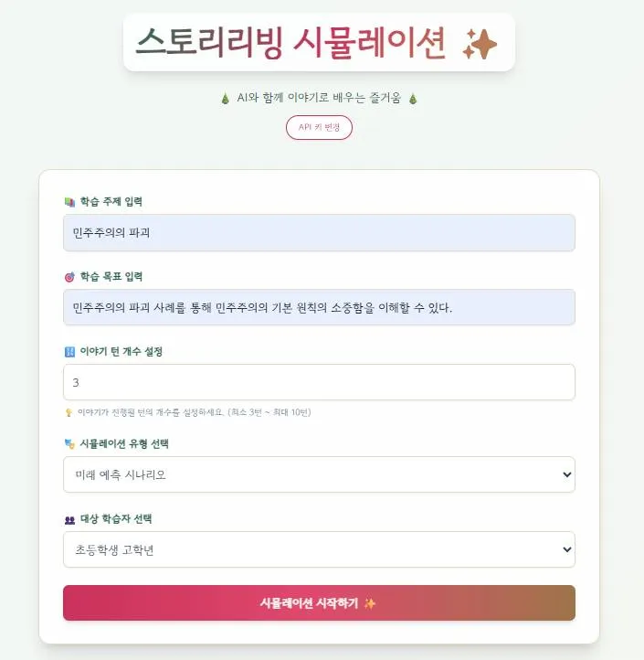Click the sparkles icon in the title

coord(480,44)
